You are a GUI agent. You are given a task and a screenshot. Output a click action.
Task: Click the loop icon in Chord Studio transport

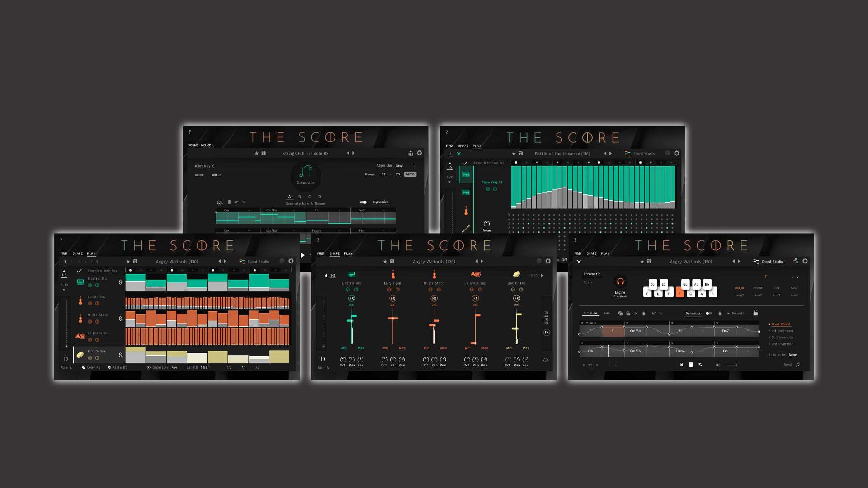pos(700,365)
